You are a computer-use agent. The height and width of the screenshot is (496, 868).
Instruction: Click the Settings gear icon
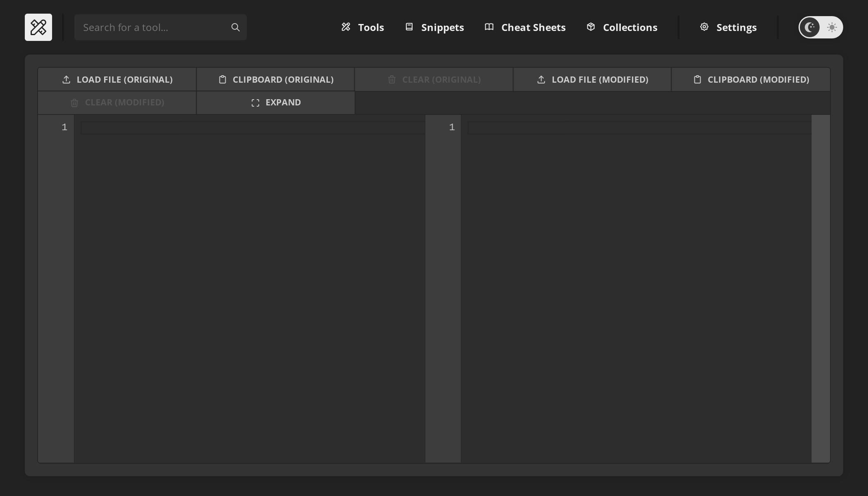click(x=704, y=26)
